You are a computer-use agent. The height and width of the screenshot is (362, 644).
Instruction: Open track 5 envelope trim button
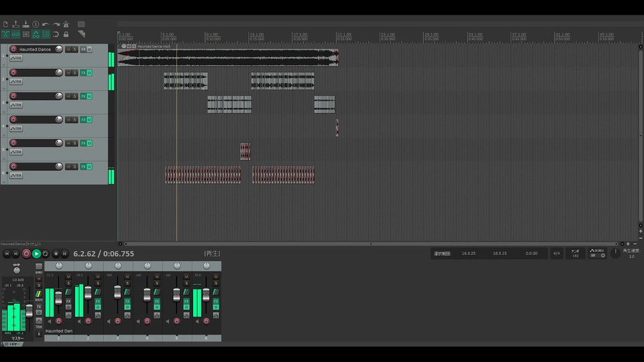point(16,152)
